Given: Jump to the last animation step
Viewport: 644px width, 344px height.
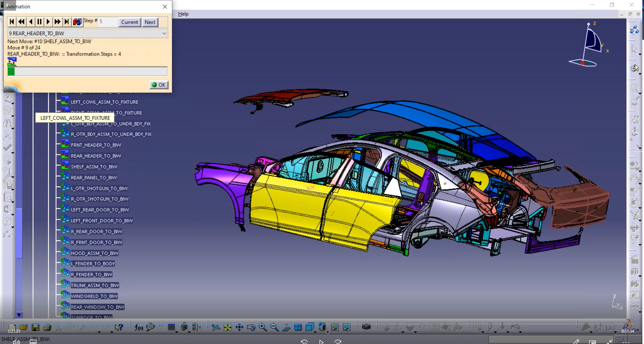Looking at the screenshot, I should point(67,22).
